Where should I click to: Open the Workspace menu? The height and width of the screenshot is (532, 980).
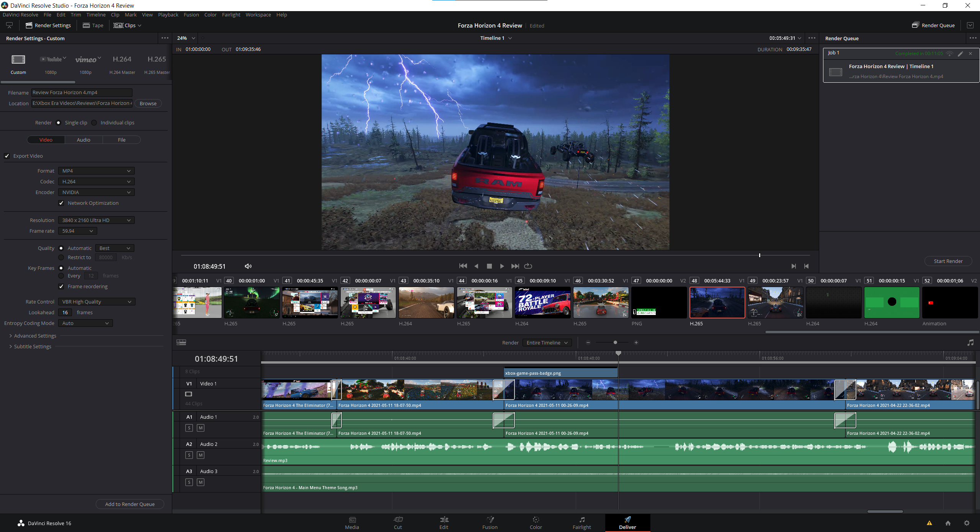[x=258, y=15]
